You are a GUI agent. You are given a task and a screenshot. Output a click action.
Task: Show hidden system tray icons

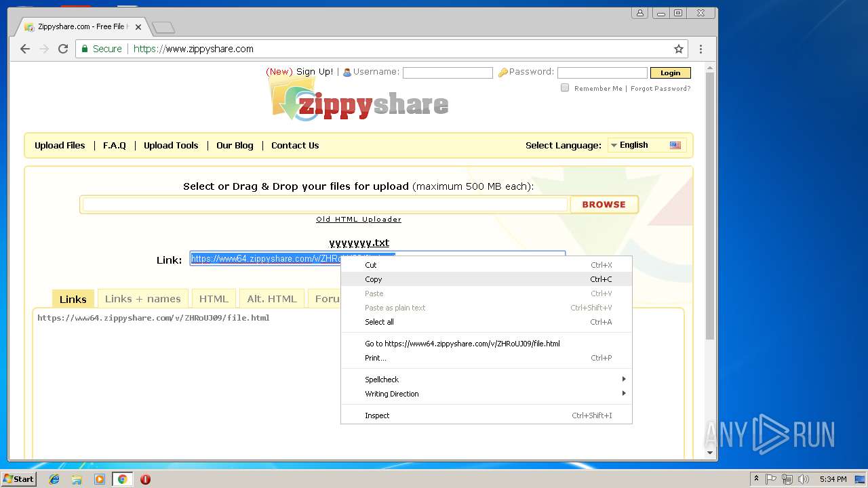(x=756, y=479)
